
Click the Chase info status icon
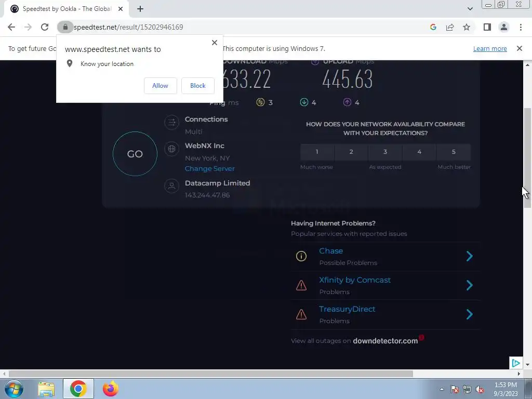click(301, 256)
